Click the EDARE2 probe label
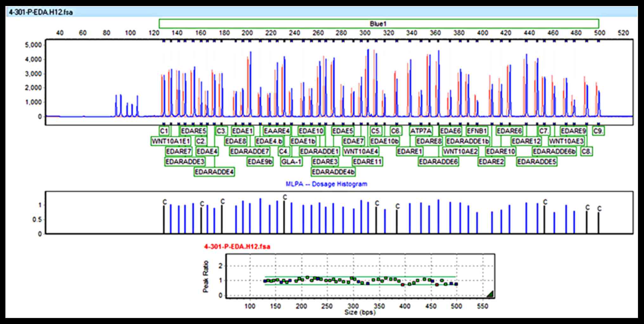 coord(491,162)
